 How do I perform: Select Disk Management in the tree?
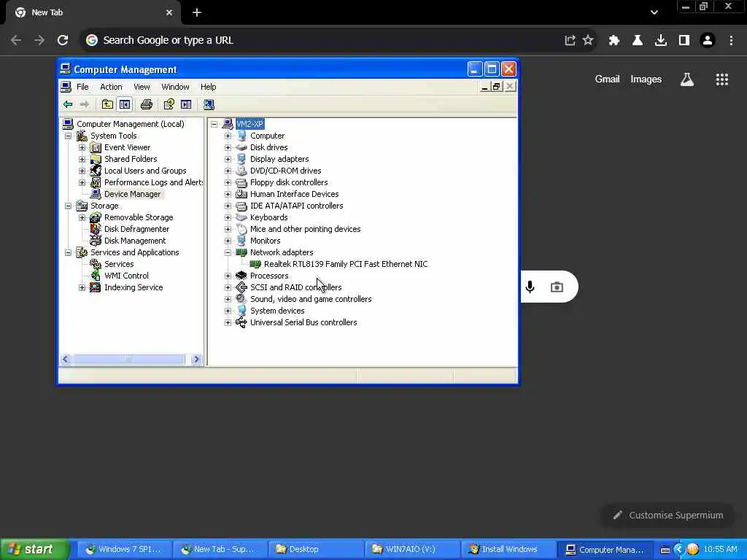(135, 241)
